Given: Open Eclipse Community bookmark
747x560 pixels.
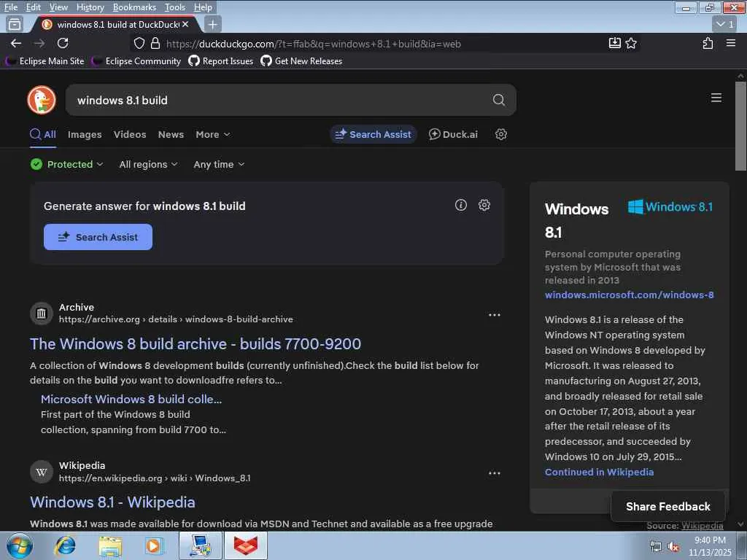Looking at the screenshot, I should click(136, 61).
